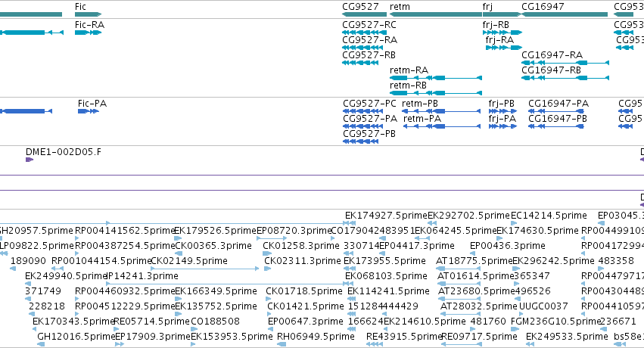Select the CG16947-RA transcript label

click(x=552, y=55)
